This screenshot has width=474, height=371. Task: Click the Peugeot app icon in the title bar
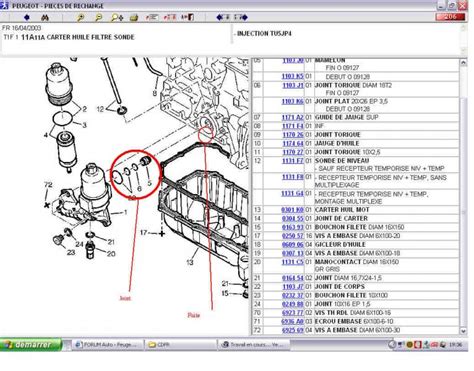[x=4, y=6]
